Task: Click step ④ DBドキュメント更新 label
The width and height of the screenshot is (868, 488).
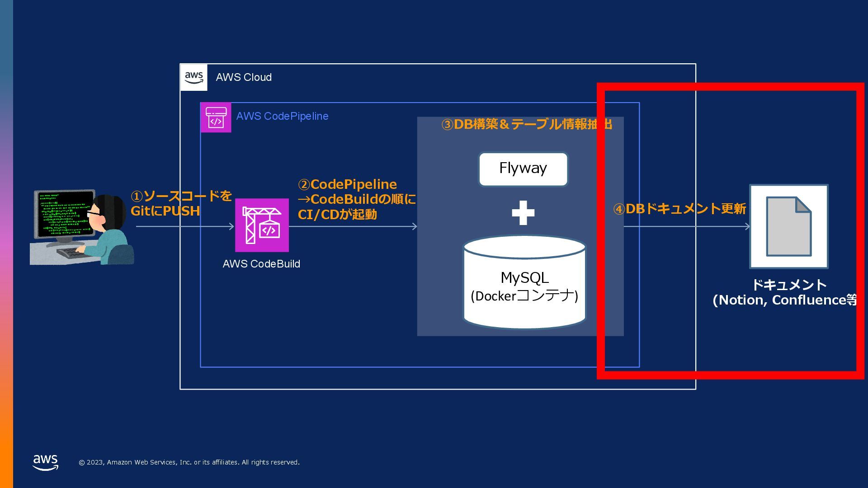Action: pyautogui.click(x=679, y=209)
